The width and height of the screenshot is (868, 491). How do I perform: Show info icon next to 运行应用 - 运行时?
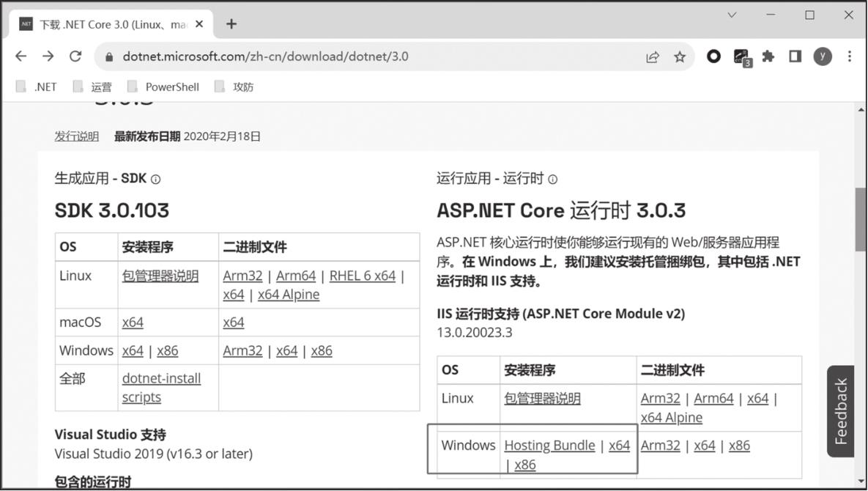point(552,180)
